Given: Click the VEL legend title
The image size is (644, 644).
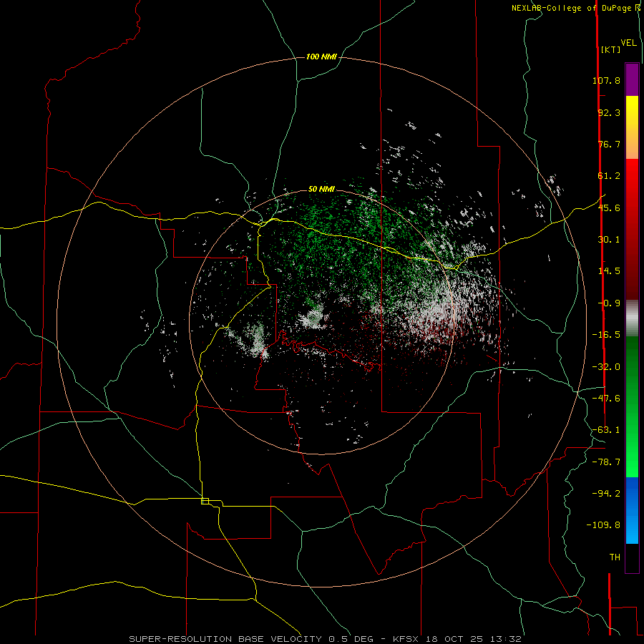Looking at the screenshot, I should coord(628,43).
